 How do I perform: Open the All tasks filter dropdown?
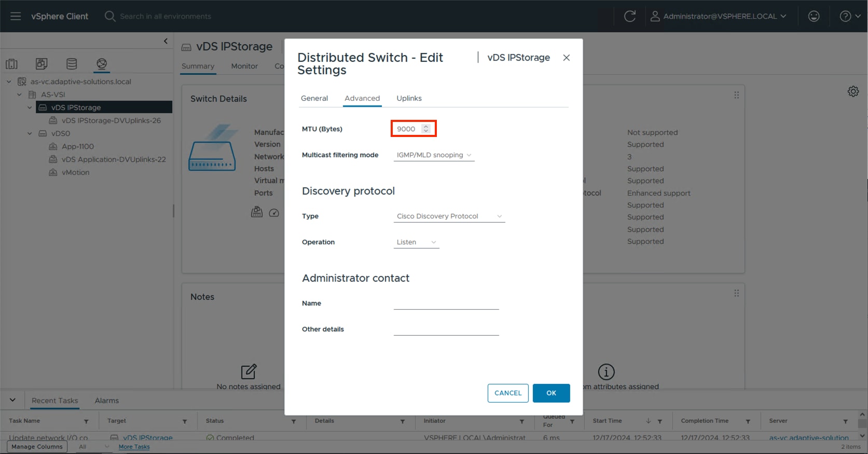[94, 447]
